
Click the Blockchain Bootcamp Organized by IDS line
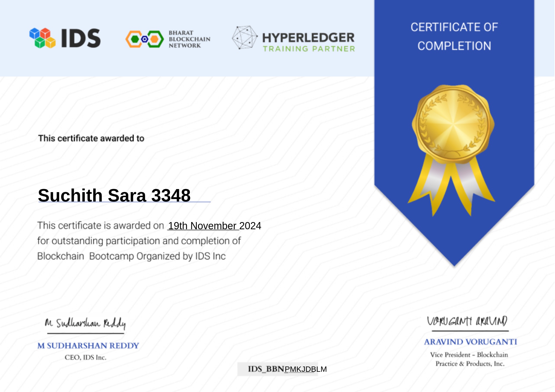coord(131,256)
